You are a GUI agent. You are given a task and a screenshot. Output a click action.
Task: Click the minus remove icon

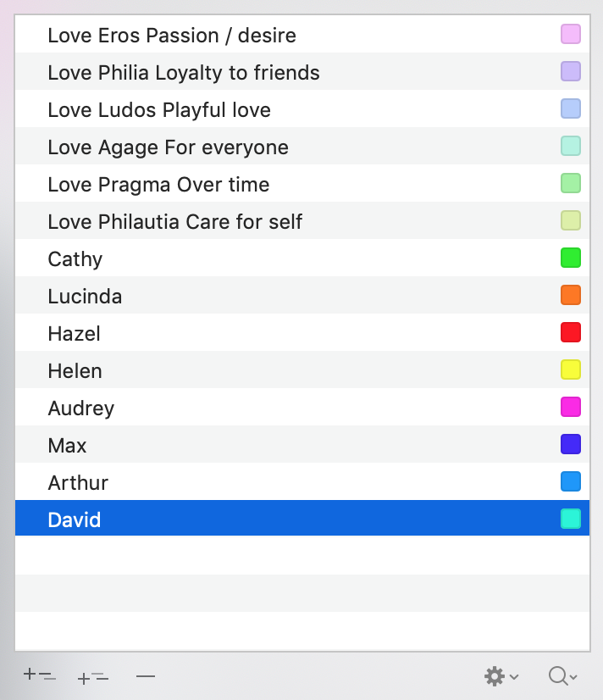tap(146, 676)
